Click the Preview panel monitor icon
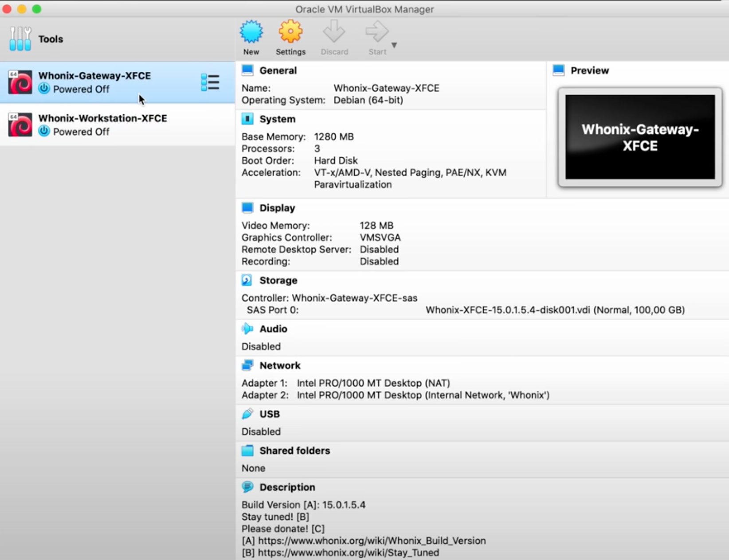The image size is (729, 560). coord(559,70)
